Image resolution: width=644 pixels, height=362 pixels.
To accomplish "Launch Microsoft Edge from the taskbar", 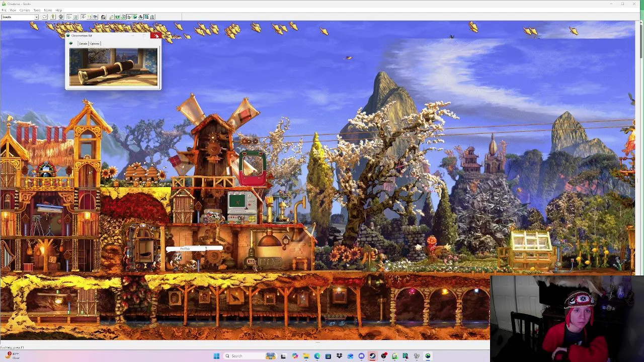I will (x=317, y=356).
